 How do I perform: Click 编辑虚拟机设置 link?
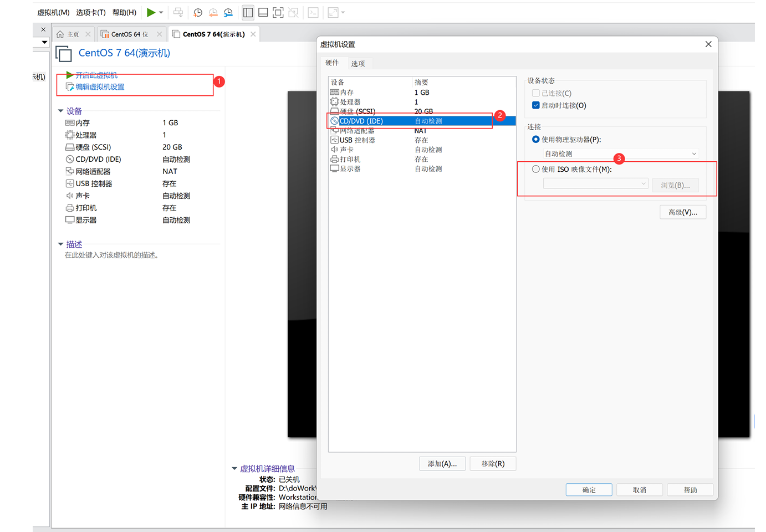[x=100, y=87]
